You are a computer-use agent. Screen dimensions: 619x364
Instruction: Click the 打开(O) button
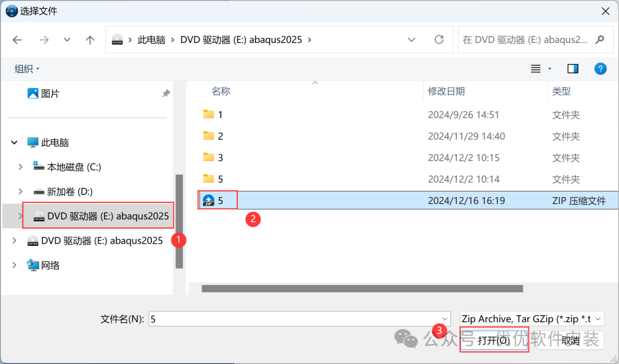[493, 339]
